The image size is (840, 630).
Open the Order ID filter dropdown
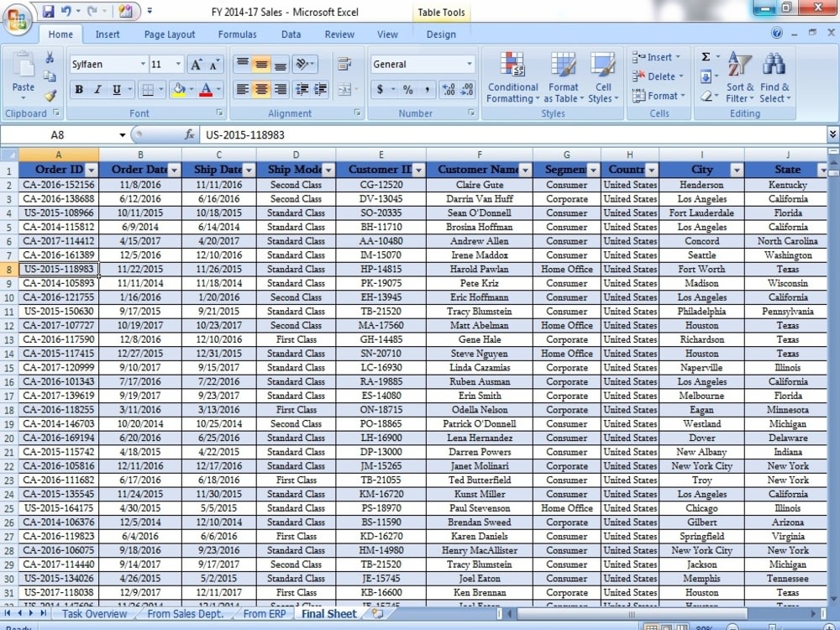(x=92, y=170)
